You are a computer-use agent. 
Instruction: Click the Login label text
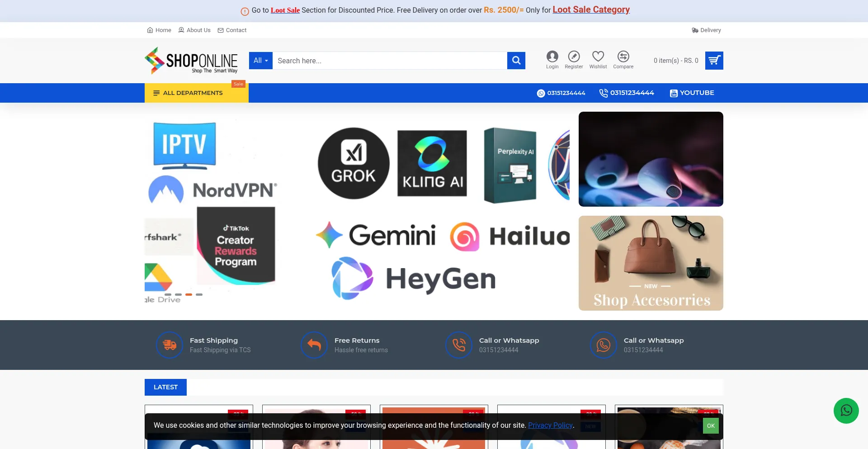tap(552, 67)
